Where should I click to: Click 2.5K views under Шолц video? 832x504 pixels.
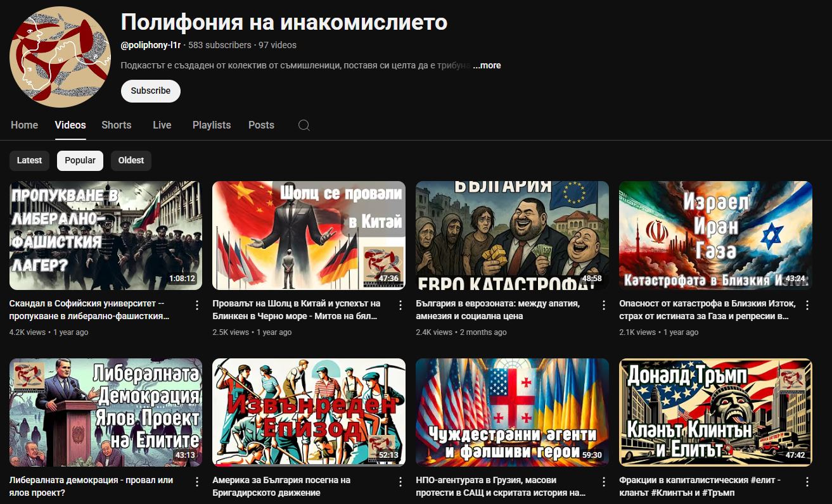pyautogui.click(x=231, y=332)
